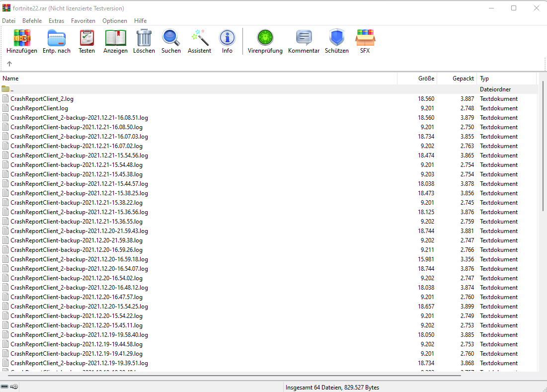Image resolution: width=547 pixels, height=392 pixels.
Task: Click the parent folder '..' icon
Action: (5, 89)
